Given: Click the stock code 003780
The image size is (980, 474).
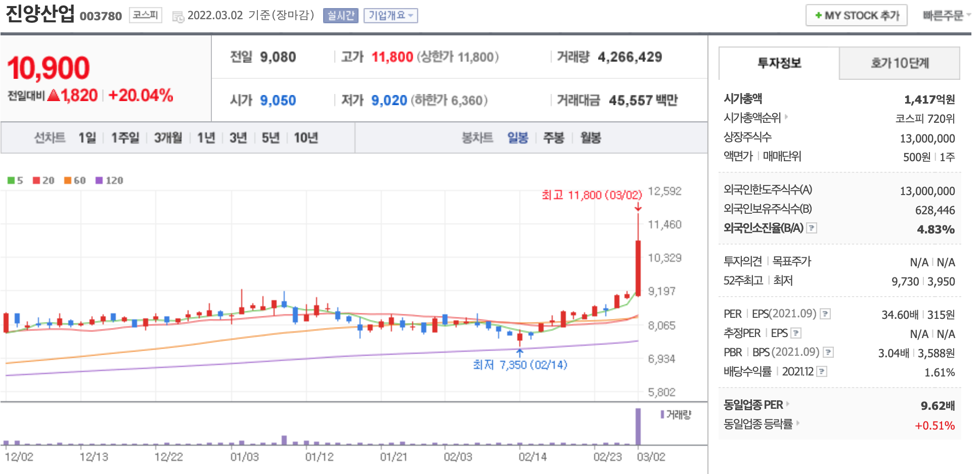Looking at the screenshot, I should tap(101, 16).
